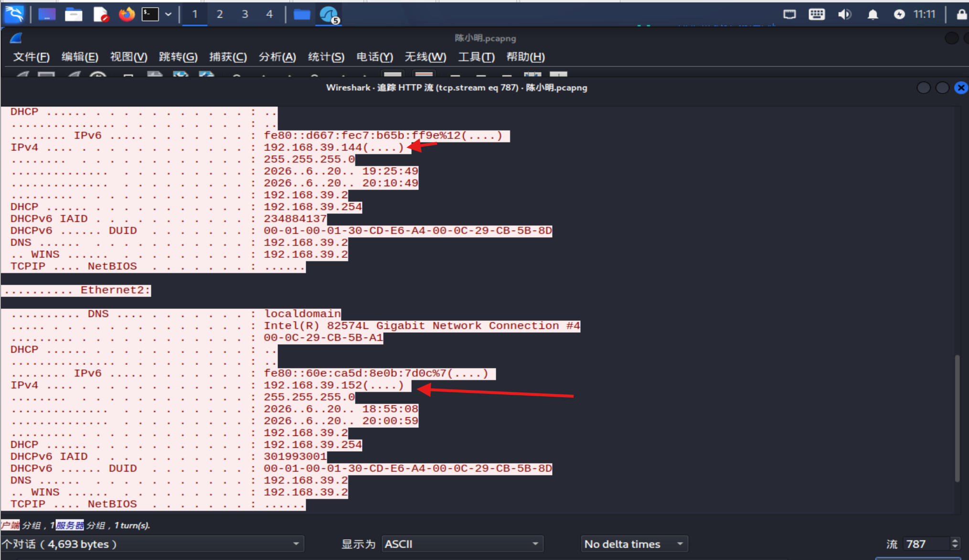This screenshot has width=969, height=560.
Task: Open the volume control icon
Action: 844,14
